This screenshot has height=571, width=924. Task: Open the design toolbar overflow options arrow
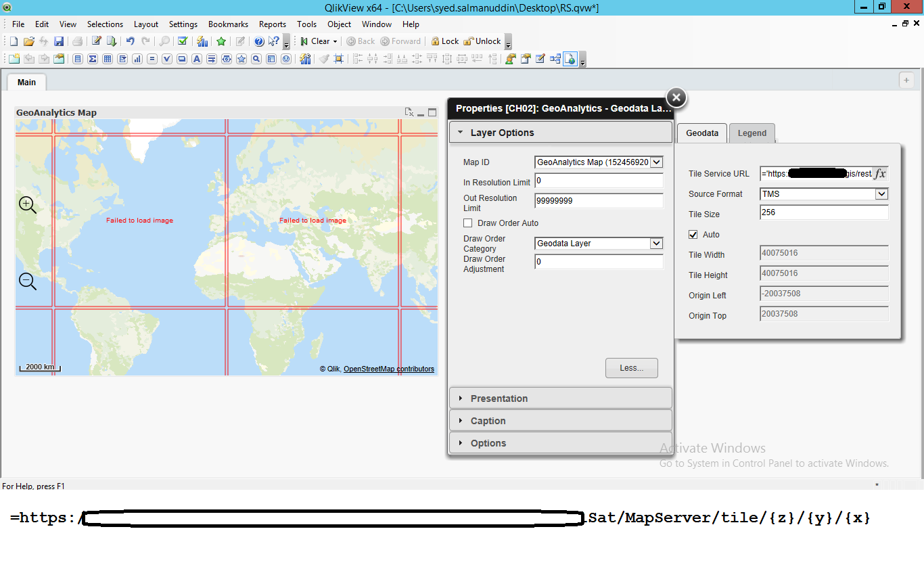tap(582, 61)
